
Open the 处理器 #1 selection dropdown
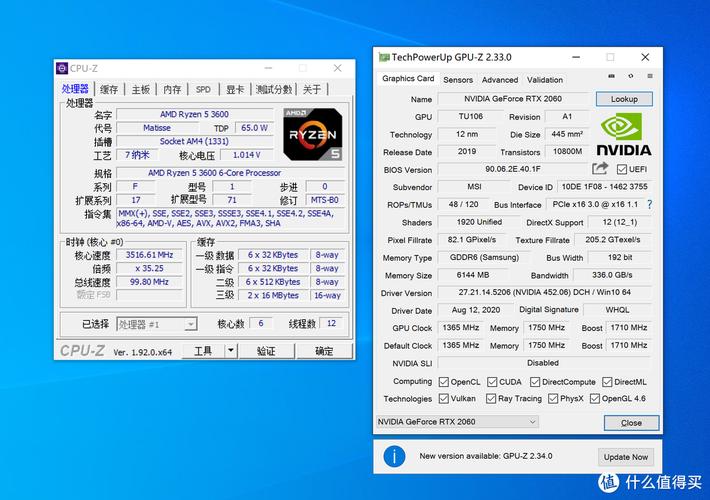(157, 324)
